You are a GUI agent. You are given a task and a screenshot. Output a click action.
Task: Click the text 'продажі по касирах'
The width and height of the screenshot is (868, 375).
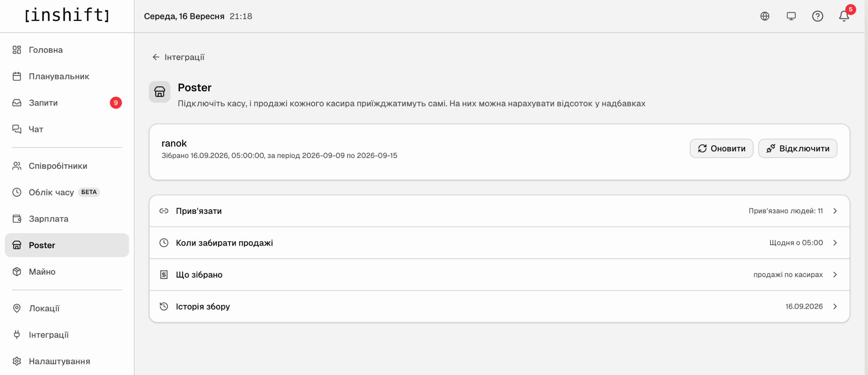coord(788,275)
